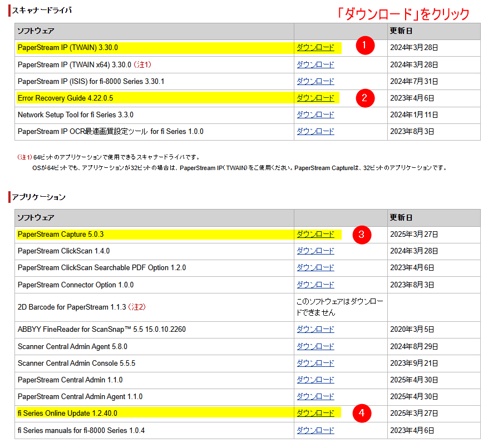Download PaperStream IP OCR最適画質設定ツール
This screenshot has height=448, width=488.
(x=316, y=132)
